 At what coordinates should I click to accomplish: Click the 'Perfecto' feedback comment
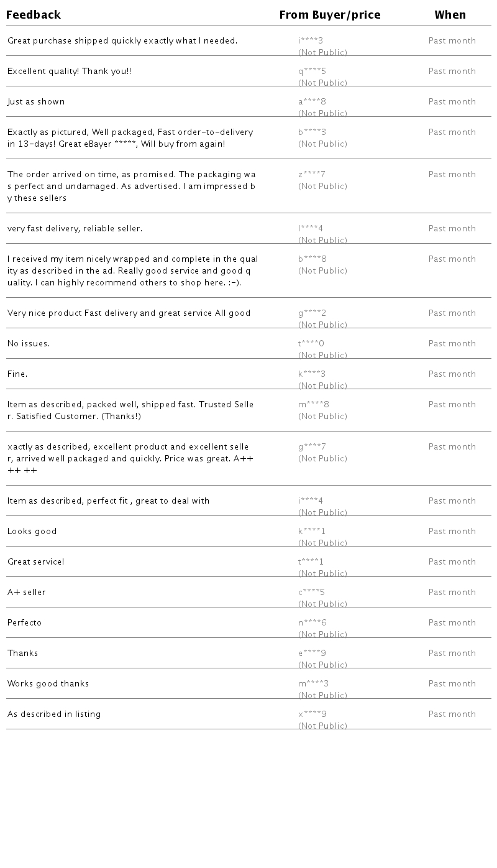(25, 623)
